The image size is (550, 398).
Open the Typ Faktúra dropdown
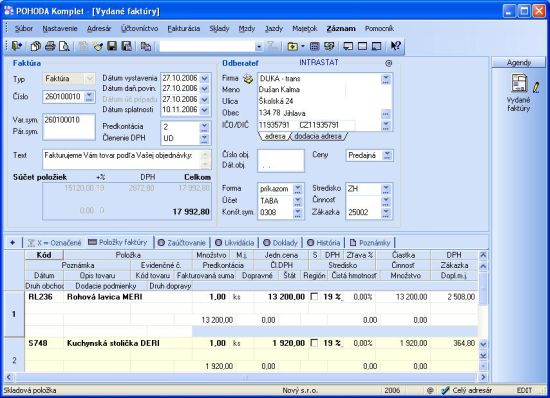click(x=90, y=79)
